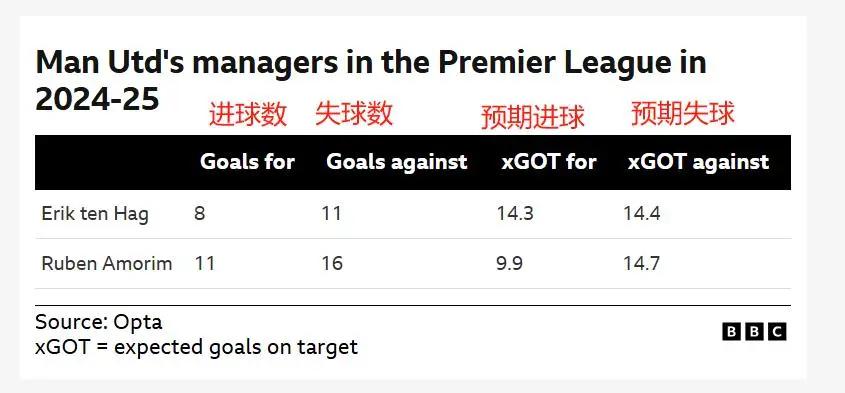Click the Goals for column header
The height and width of the screenshot is (393, 845).
click(247, 162)
